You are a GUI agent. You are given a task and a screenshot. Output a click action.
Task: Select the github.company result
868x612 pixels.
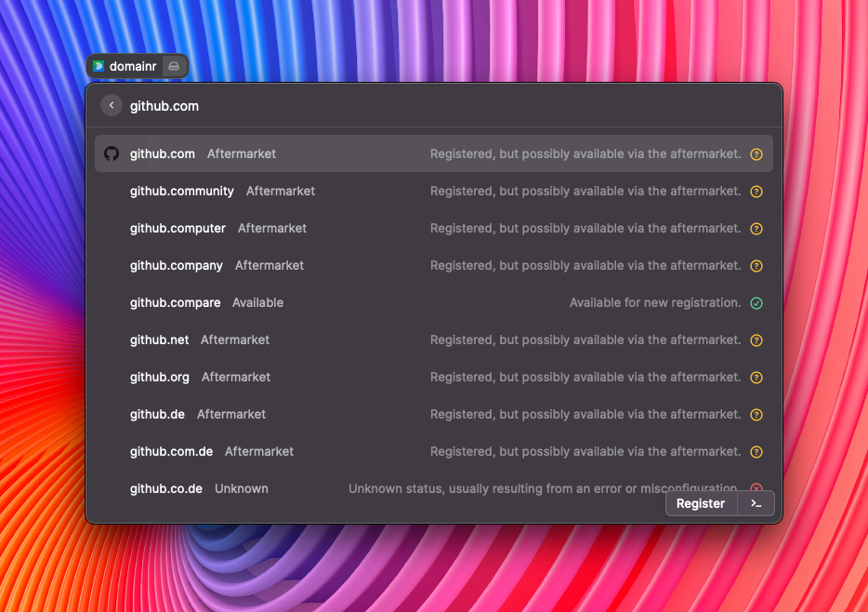coord(434,265)
